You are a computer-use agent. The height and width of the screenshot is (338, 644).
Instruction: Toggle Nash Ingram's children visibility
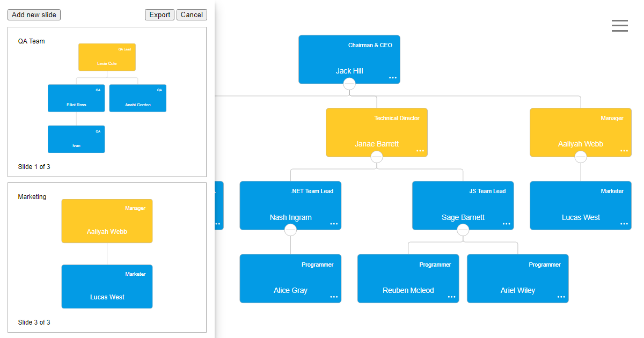[290, 230]
